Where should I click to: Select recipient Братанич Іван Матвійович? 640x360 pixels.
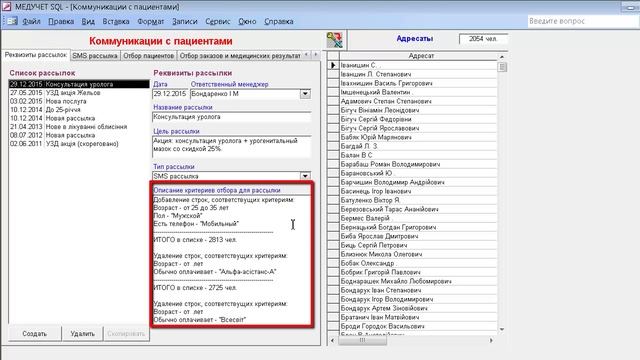pyautogui.click(x=418, y=317)
